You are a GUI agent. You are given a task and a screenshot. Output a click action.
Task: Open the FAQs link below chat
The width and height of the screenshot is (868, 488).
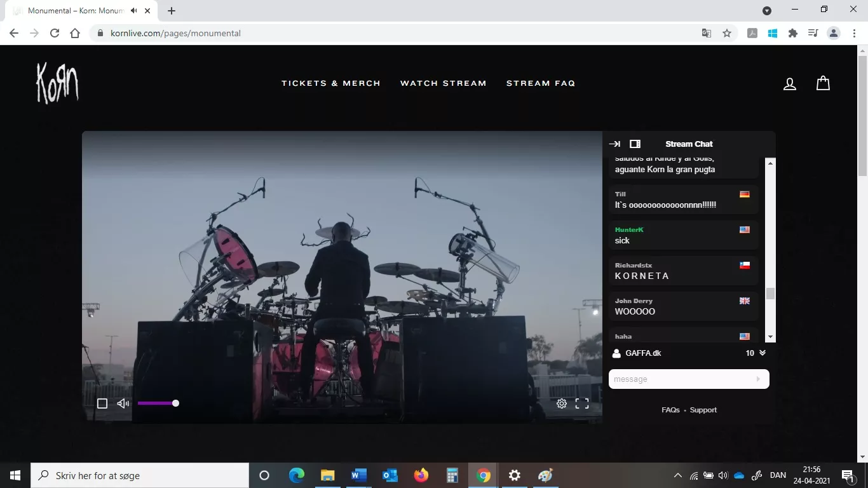click(670, 410)
